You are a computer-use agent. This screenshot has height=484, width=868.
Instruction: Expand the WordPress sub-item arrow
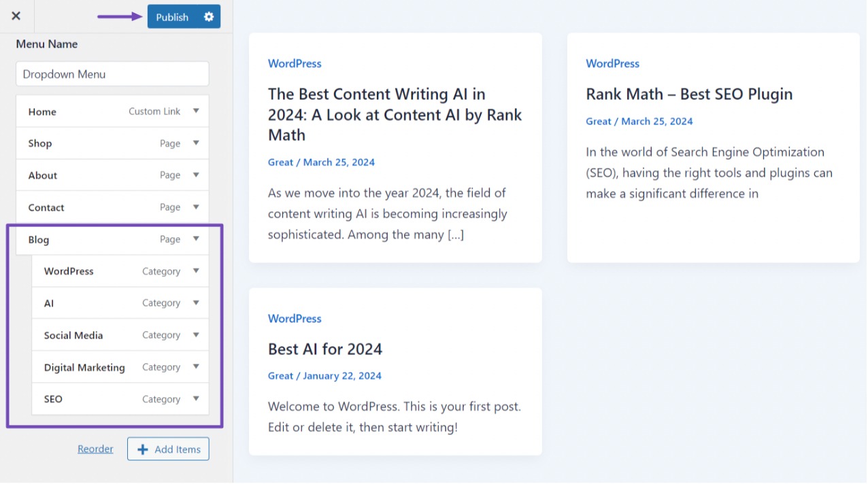coord(196,271)
